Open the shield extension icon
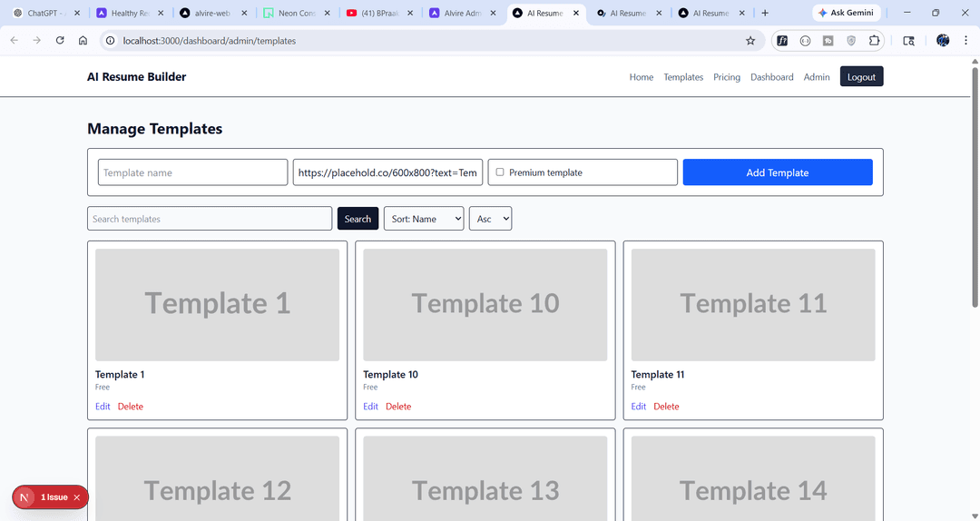The image size is (980, 521). tap(850, 41)
